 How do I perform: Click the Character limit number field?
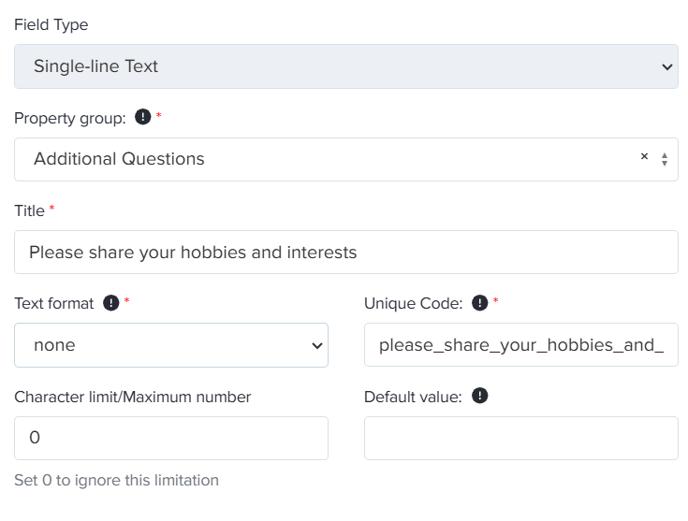coord(171,438)
